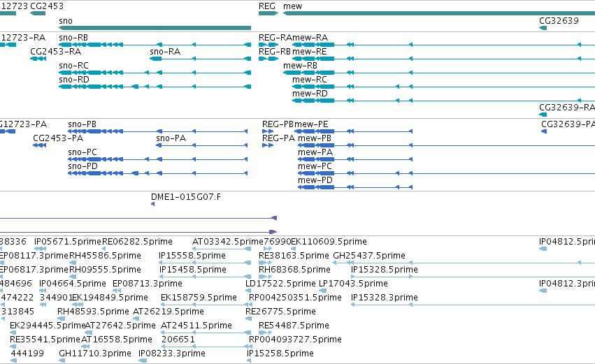The height and width of the screenshot is (364, 595).
Task: Click the mew-RD transcript label
Action: click(310, 94)
